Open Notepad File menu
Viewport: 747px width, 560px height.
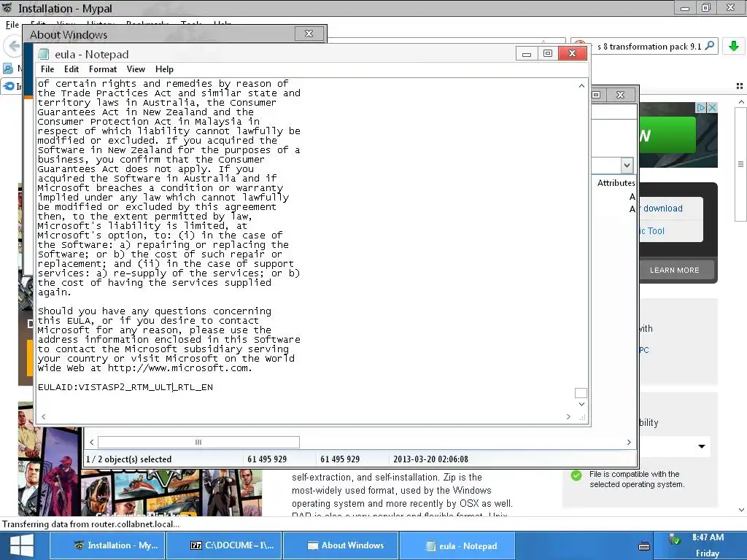point(47,69)
